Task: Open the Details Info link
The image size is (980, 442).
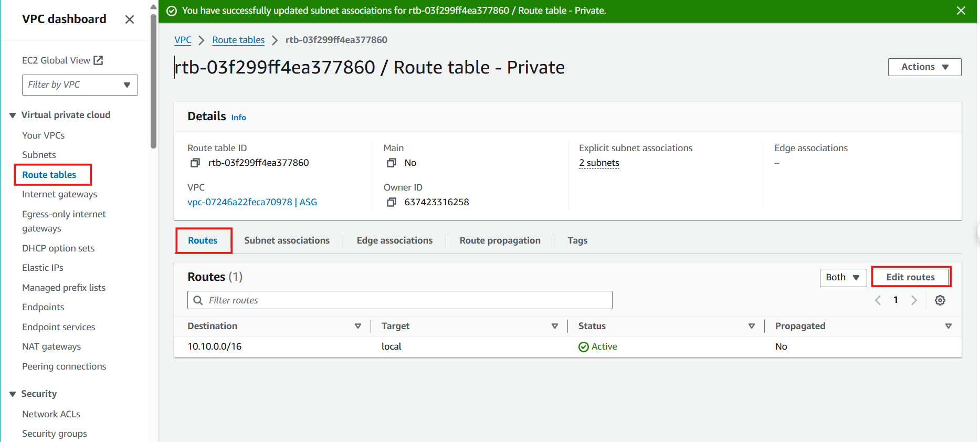Action: (x=238, y=118)
